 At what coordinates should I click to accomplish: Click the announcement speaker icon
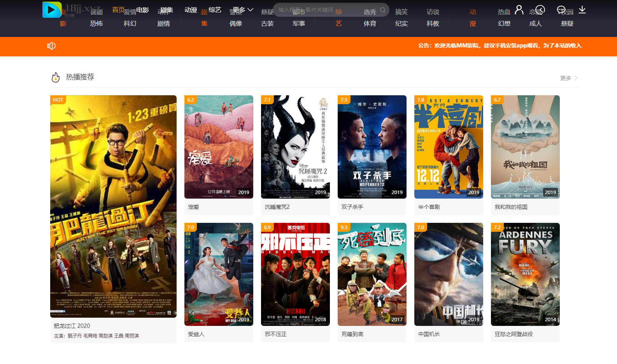click(51, 46)
